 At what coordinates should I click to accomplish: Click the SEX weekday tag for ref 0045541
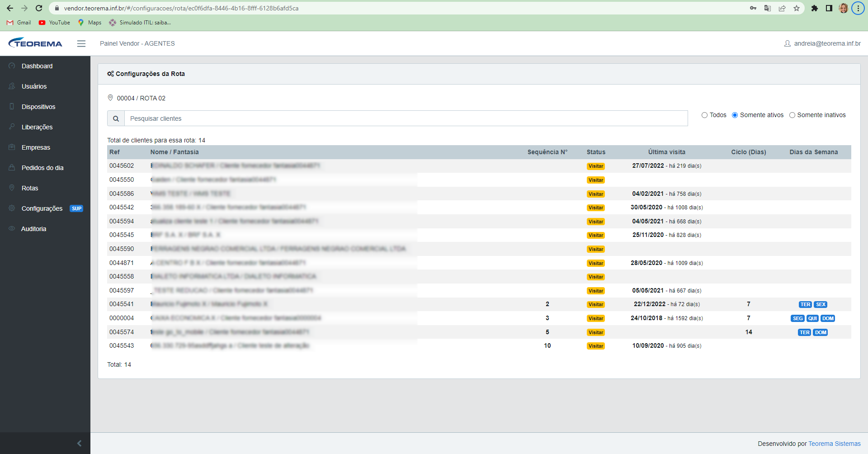(821, 304)
